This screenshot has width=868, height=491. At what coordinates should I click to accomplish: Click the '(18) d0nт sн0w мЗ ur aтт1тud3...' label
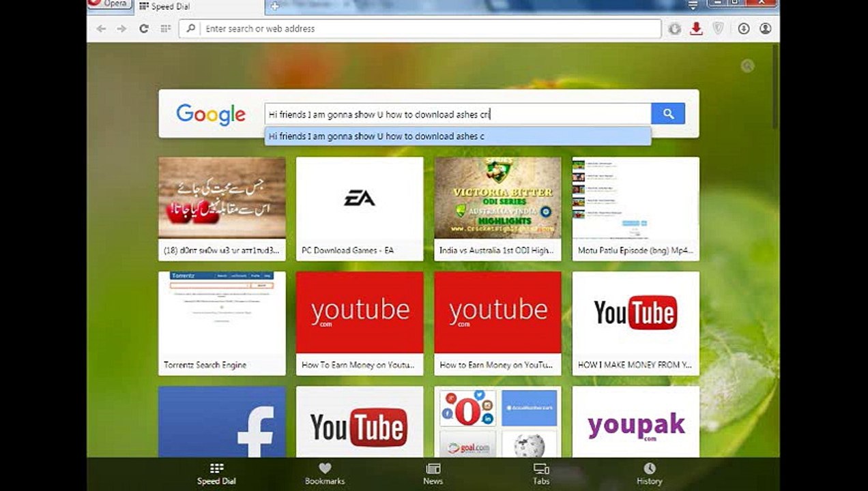222,250
